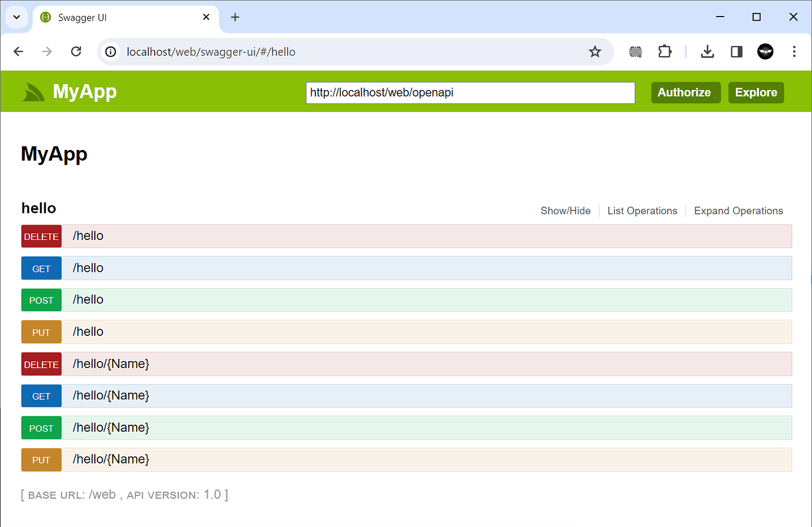The height and width of the screenshot is (527, 812).
Task: Toggle the hello section with Show/Hide
Action: (565, 211)
